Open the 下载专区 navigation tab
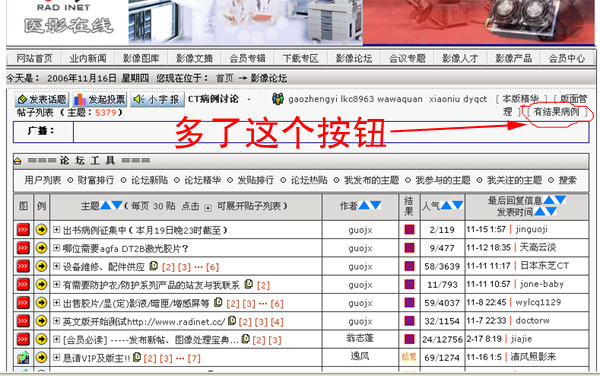The width and height of the screenshot is (600, 376). click(300, 58)
